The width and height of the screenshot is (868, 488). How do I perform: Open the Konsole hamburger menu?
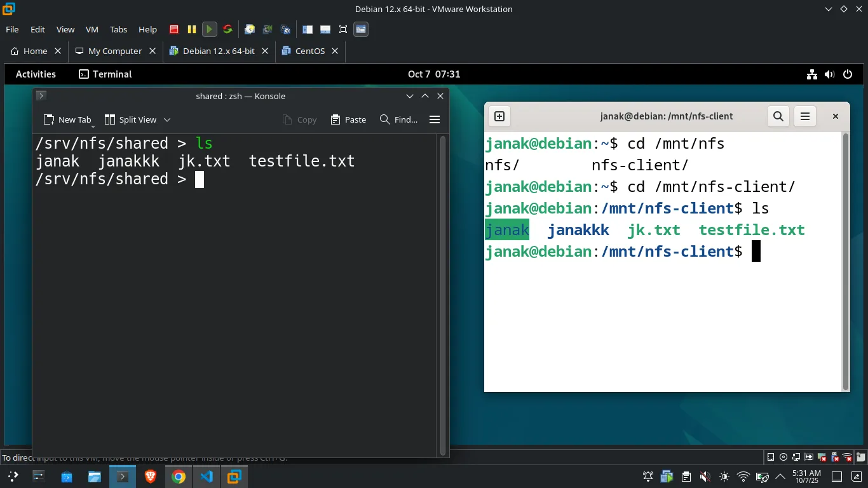pyautogui.click(x=435, y=119)
